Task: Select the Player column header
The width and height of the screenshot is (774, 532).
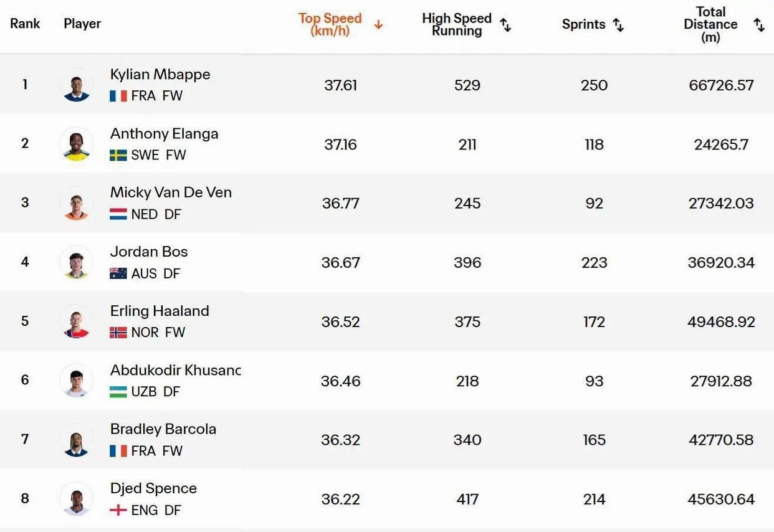Action: [x=82, y=24]
